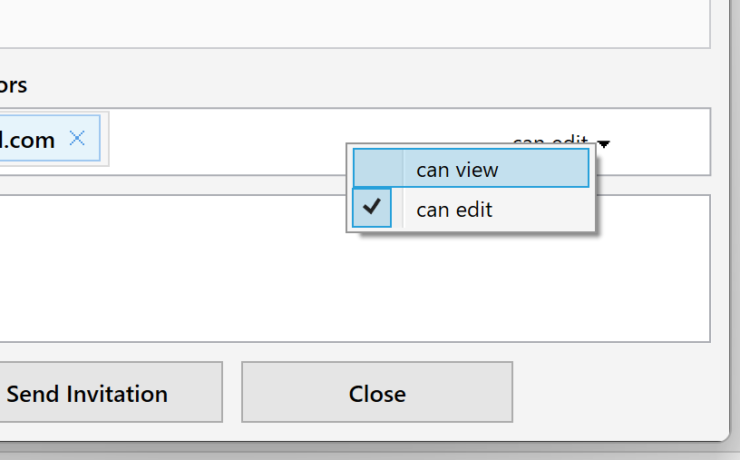
Task: Tick the checked 'can edit' row
Action: pyautogui.click(x=471, y=208)
